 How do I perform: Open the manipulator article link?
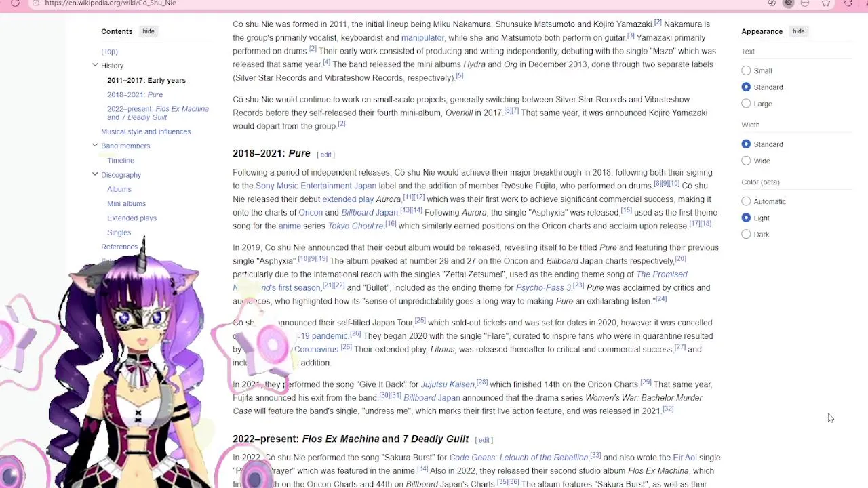(x=422, y=38)
